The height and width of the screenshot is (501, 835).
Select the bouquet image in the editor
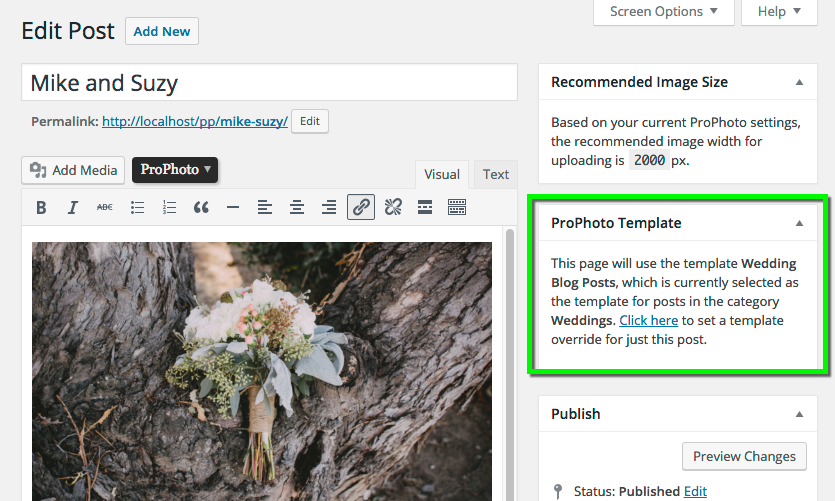[262, 372]
